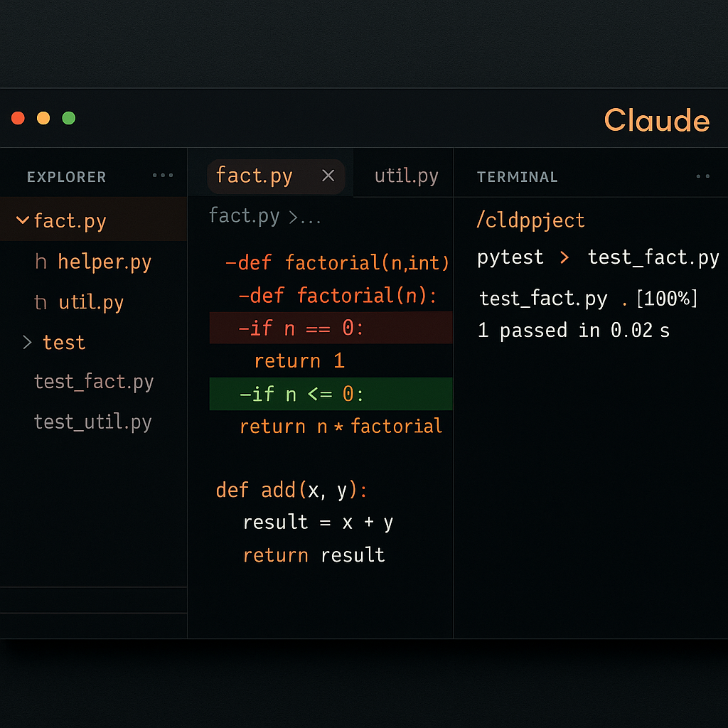Viewport: 728px width, 728px height.
Task: Click the fact.py breadcrumb path
Action: pos(245,215)
